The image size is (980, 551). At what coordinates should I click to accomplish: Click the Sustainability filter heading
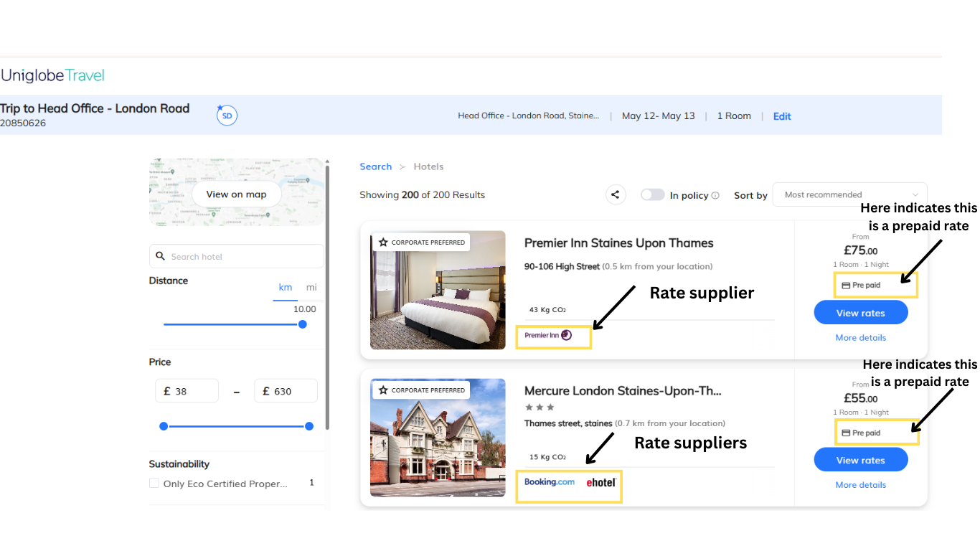[x=179, y=464]
